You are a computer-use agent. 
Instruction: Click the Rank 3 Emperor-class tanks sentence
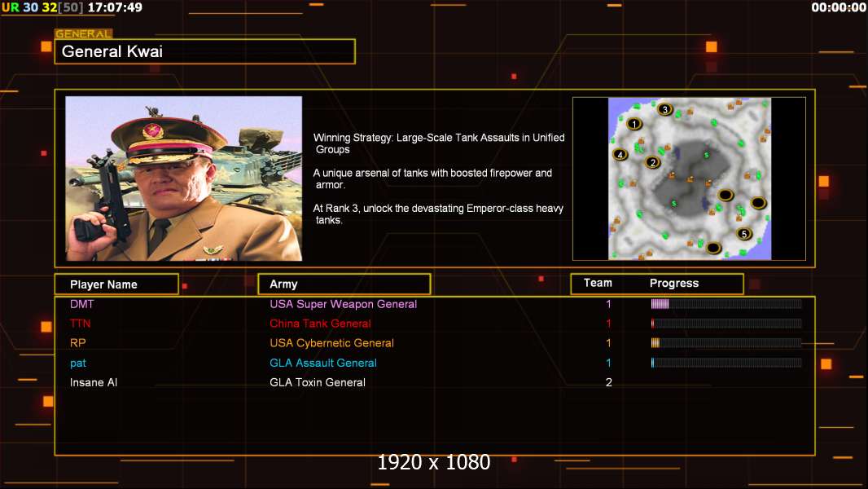click(x=438, y=214)
